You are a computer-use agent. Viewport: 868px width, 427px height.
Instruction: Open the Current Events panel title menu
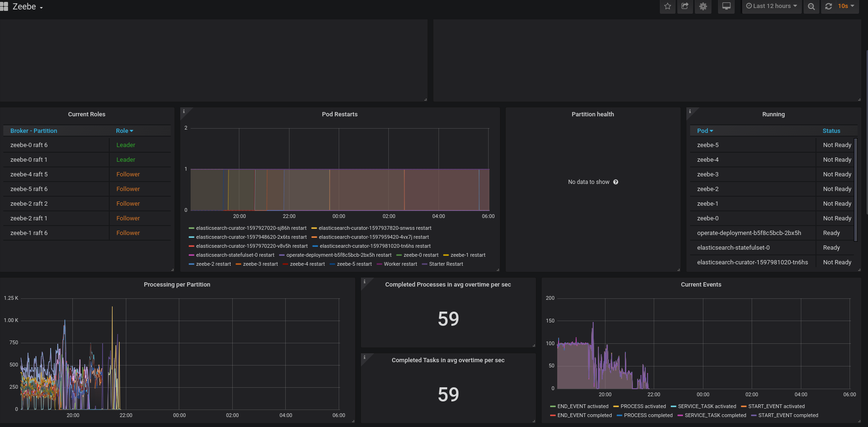tap(701, 285)
